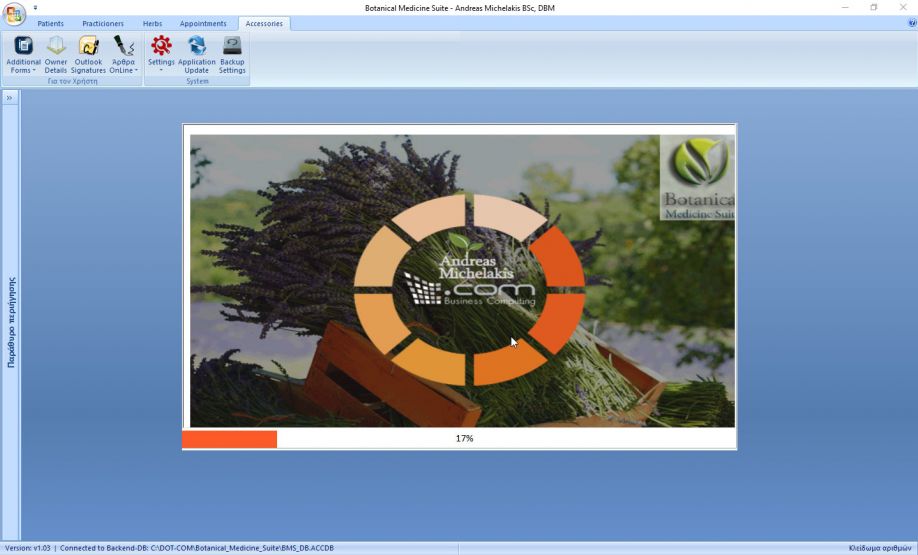This screenshot has height=555, width=918.
Task: Select the Accessories tab
Action: pyautogui.click(x=264, y=23)
